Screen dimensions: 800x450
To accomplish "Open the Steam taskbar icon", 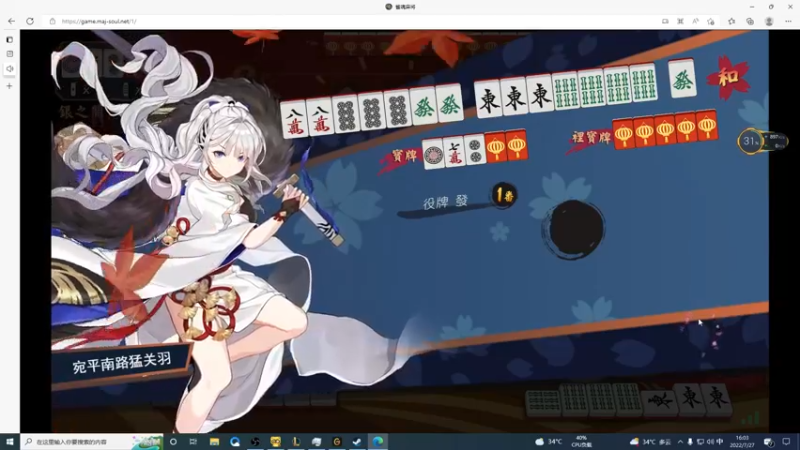I will click(357, 442).
